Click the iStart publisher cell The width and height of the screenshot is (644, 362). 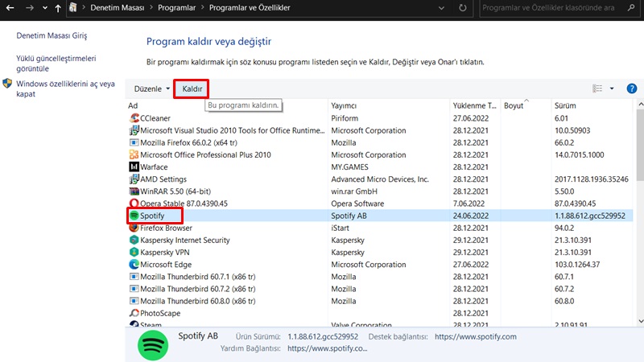pyautogui.click(x=340, y=228)
